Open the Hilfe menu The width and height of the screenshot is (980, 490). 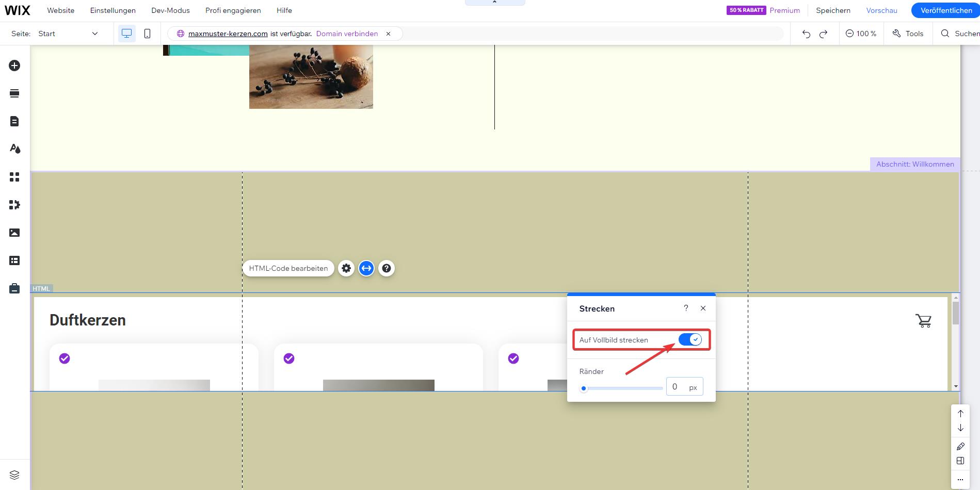pos(284,10)
